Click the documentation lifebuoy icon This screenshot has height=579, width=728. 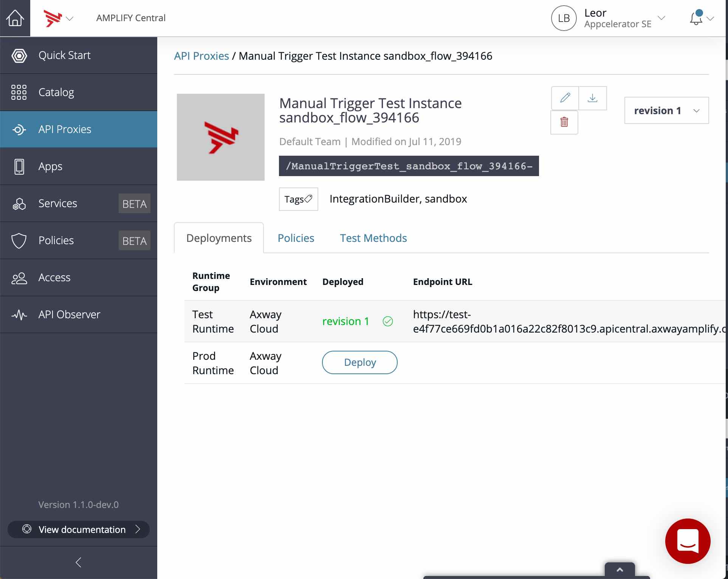coord(27,529)
